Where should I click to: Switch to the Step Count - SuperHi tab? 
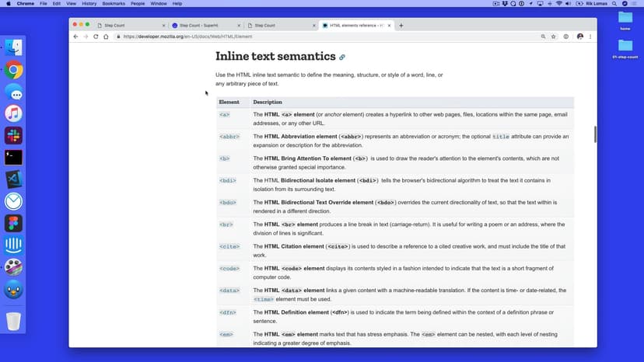[x=202, y=26]
